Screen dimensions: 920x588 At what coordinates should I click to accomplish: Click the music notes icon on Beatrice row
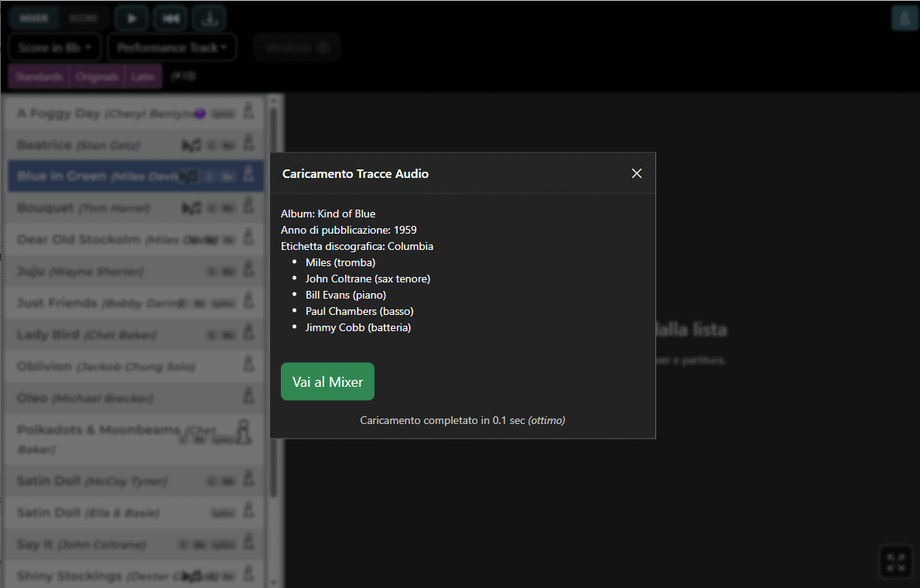pos(191,145)
